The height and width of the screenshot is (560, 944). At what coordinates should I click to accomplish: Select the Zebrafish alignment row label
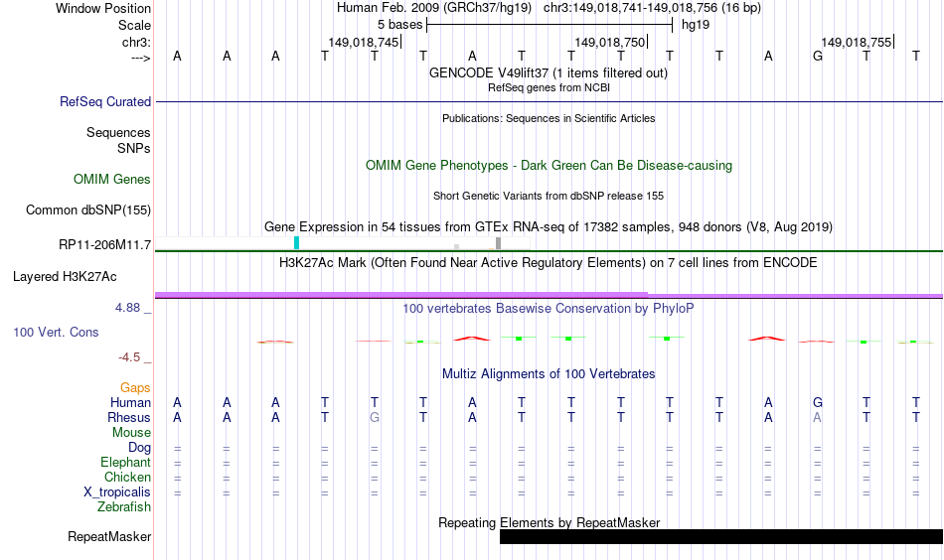(124, 507)
